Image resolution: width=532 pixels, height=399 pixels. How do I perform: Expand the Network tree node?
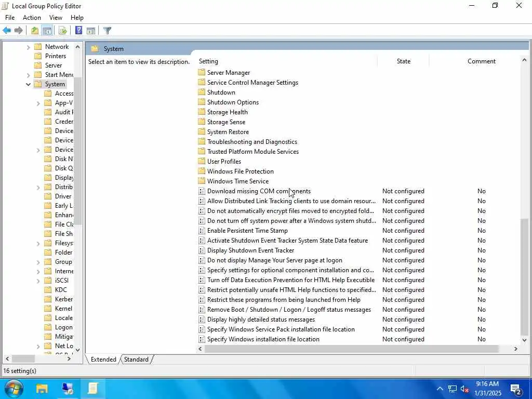[29, 47]
